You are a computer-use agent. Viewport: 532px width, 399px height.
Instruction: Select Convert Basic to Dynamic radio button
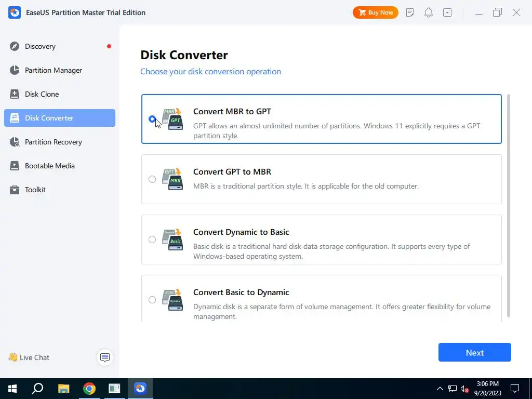pyautogui.click(x=152, y=300)
